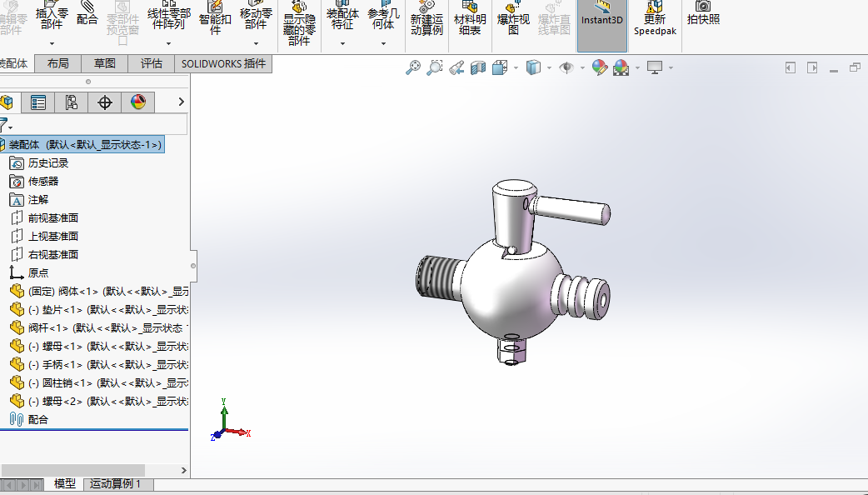Click the valve handle on 3D model
Image resolution: width=868 pixels, height=495 pixels.
point(570,210)
